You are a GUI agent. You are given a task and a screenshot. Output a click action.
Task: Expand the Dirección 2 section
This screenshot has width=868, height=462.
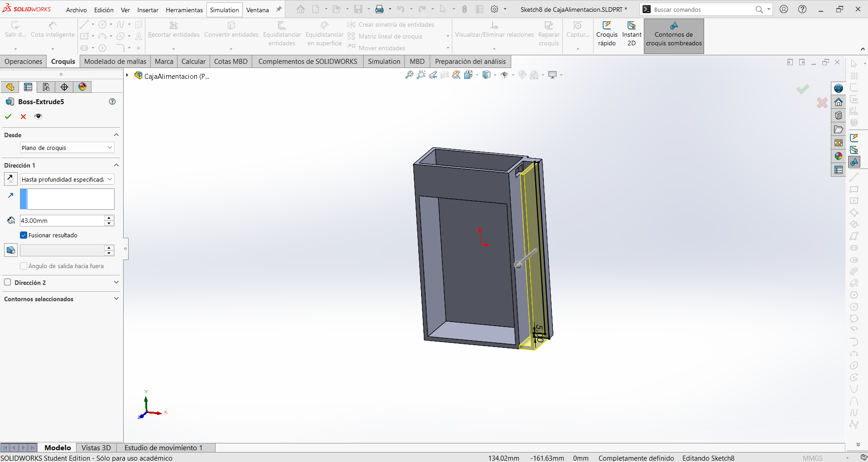click(116, 282)
